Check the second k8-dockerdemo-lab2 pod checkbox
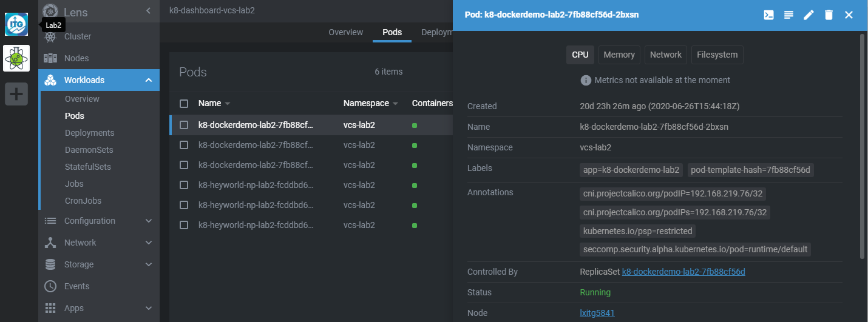This screenshot has width=868, height=322. coord(184,145)
